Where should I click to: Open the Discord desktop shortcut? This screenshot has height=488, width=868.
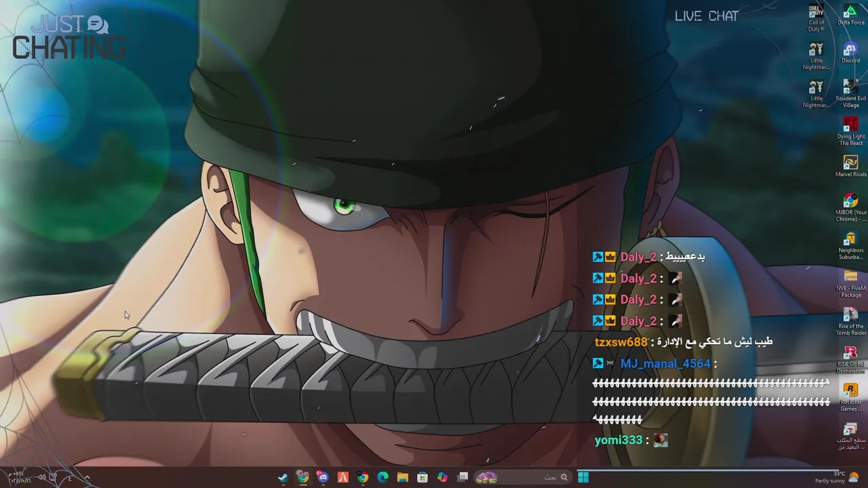pos(850,53)
